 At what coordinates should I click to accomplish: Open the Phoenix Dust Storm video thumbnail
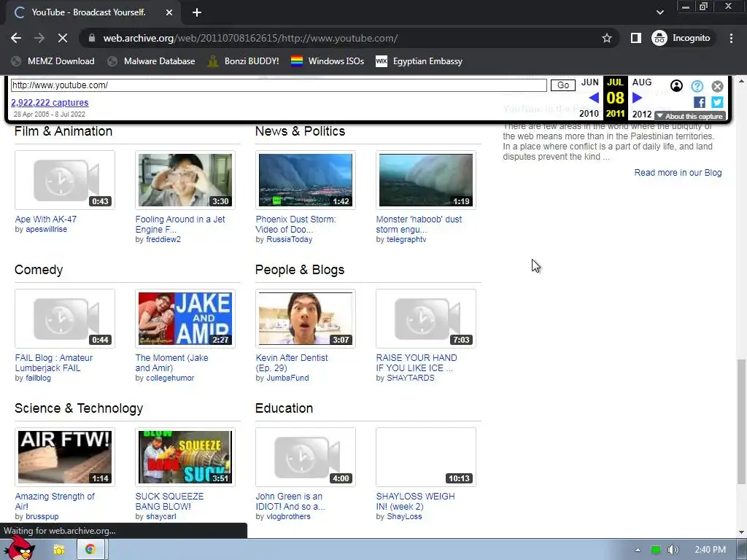306,180
